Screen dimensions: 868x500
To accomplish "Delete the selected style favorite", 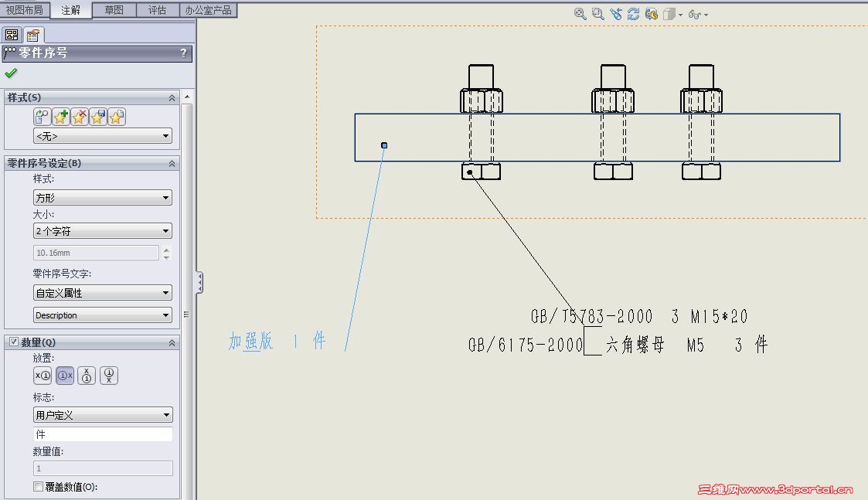I will pyautogui.click(x=80, y=117).
